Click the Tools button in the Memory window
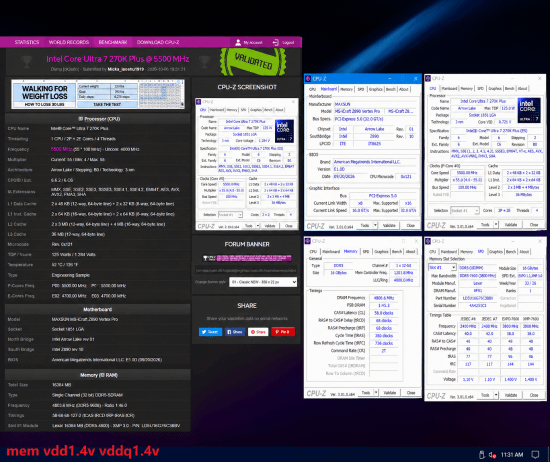Screen dimensions: 550x462 click(x=366, y=393)
